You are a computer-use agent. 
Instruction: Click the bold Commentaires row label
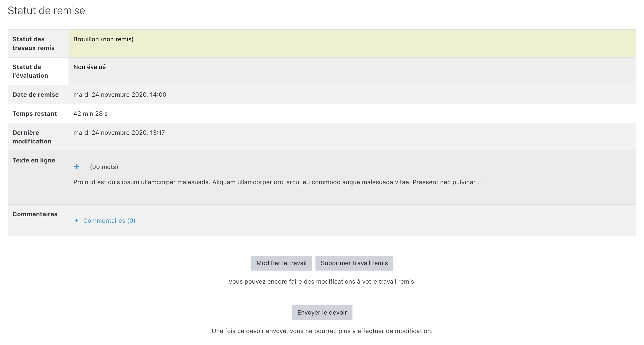(35, 214)
